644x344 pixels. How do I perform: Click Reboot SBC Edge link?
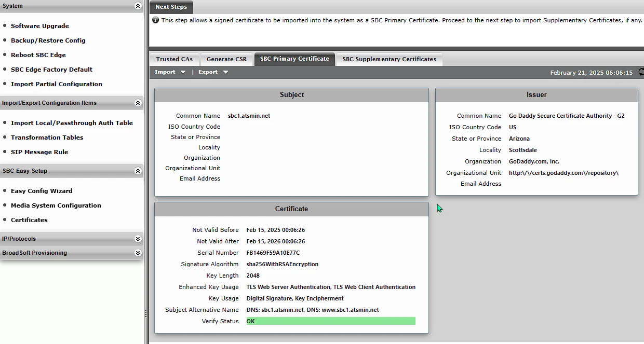click(x=38, y=55)
